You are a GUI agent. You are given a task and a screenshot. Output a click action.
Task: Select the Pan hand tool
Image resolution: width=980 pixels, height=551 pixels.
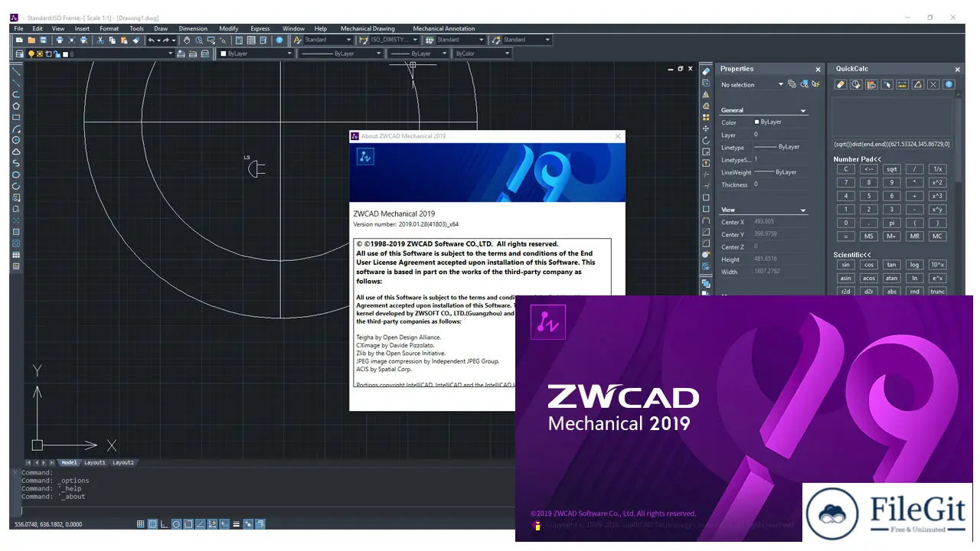[x=187, y=40]
